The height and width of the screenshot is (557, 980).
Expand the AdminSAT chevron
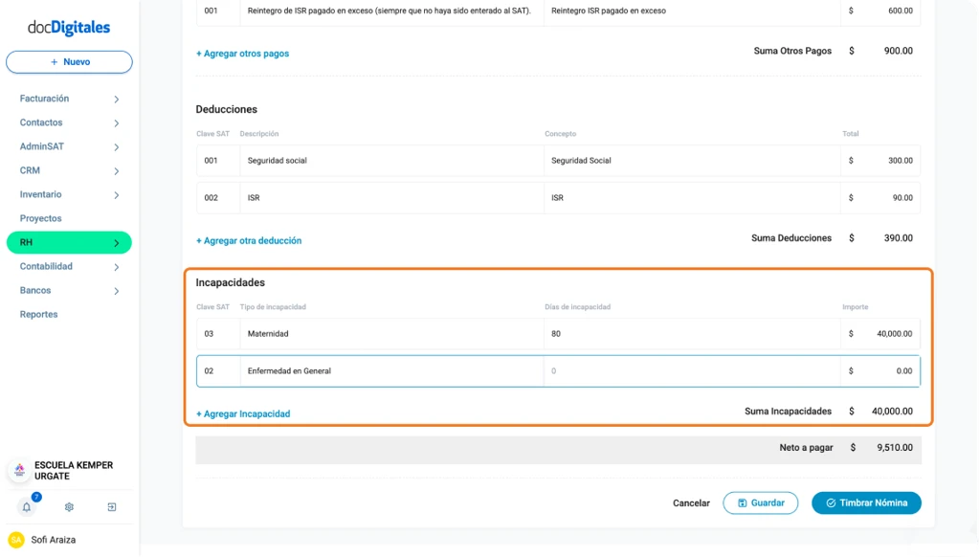point(116,147)
